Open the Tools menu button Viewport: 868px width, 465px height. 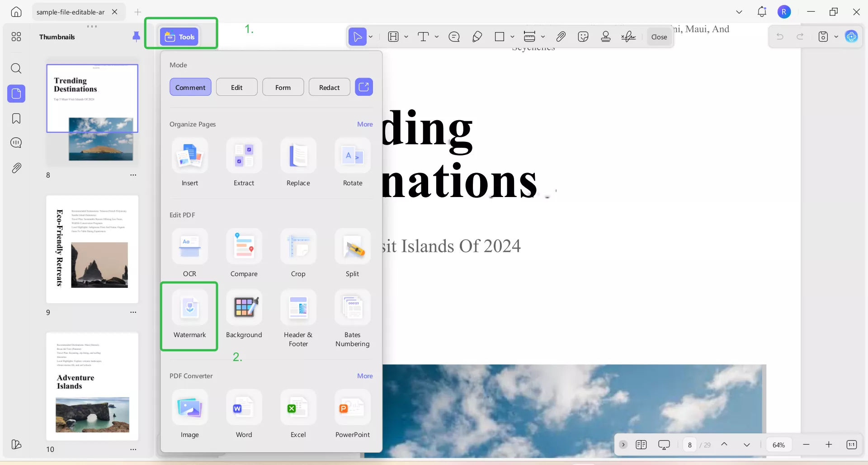[x=179, y=37]
